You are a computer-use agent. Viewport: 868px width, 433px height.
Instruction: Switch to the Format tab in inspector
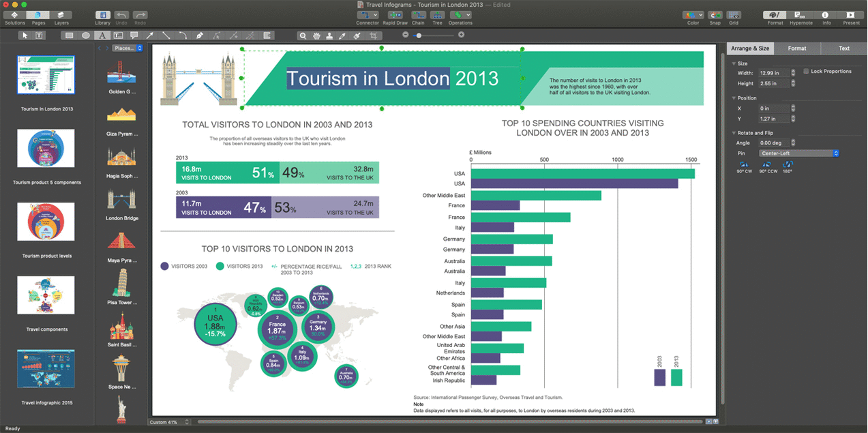796,48
